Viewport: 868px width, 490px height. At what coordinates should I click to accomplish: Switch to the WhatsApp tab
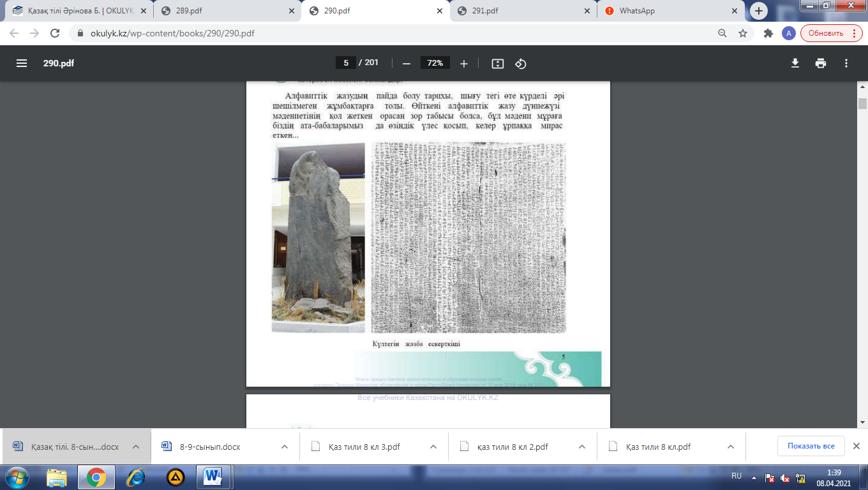pyautogui.click(x=670, y=11)
